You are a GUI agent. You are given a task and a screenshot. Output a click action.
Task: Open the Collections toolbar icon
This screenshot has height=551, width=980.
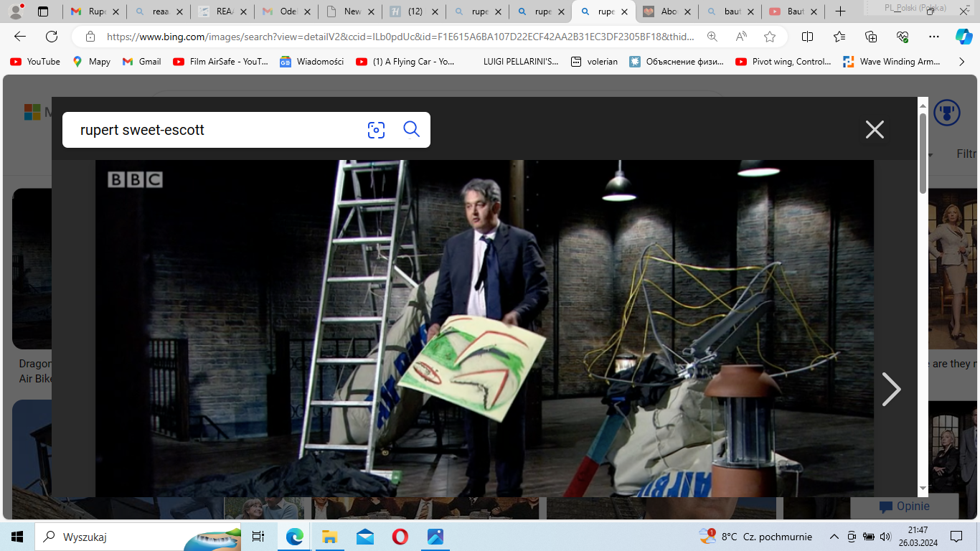point(871,37)
